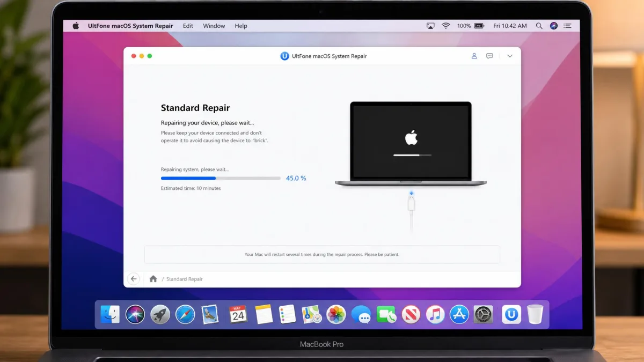Open Finder from the dock
644x362 pixels.
[x=110, y=314]
